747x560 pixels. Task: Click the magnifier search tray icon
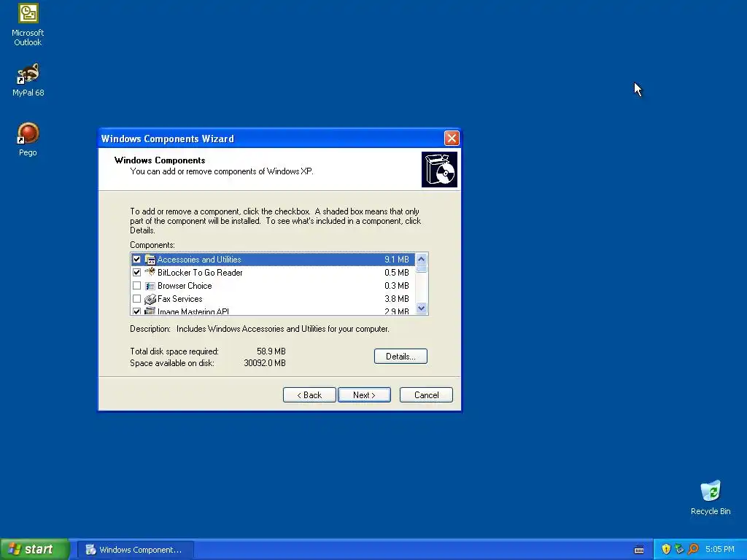pyautogui.click(x=693, y=549)
